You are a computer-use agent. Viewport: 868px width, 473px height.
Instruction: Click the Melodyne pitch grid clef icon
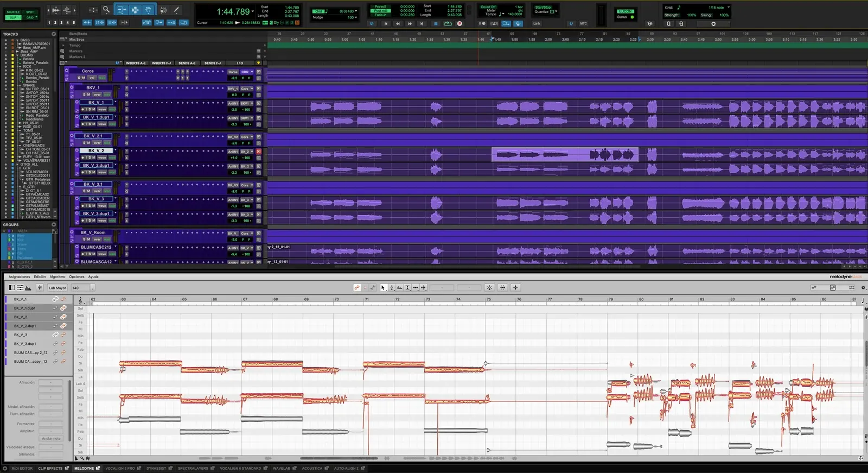[80, 300]
